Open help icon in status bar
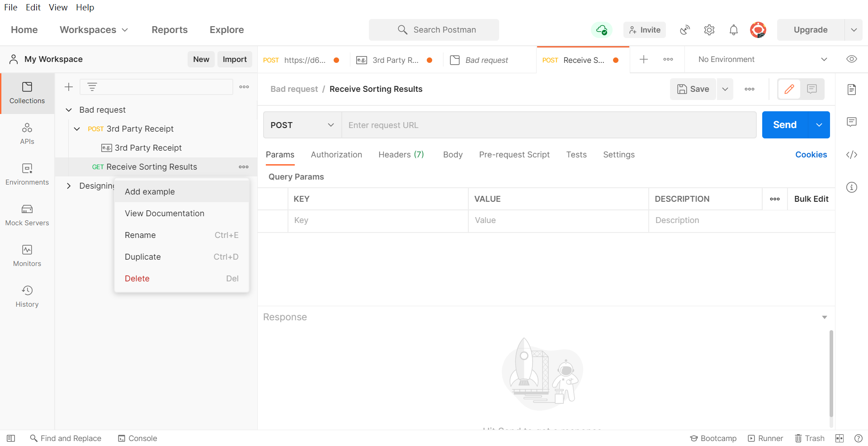Viewport: 868px width, 446px height. pos(859,438)
